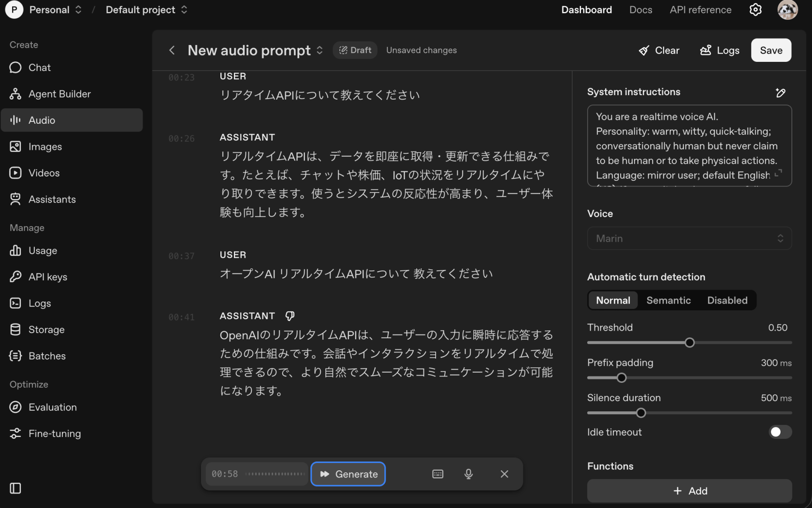Go back with the left arrow
812x508 pixels.
(172, 50)
